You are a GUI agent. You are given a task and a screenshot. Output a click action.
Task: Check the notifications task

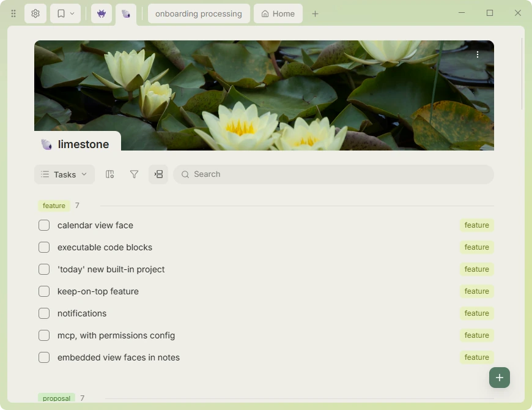point(44,313)
